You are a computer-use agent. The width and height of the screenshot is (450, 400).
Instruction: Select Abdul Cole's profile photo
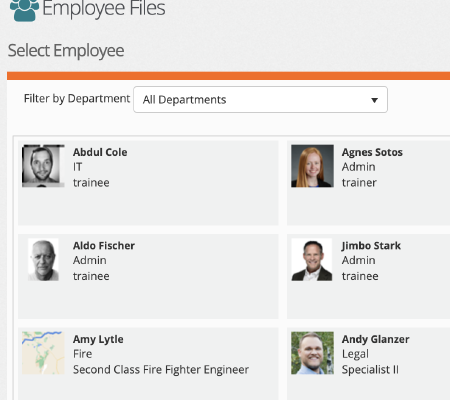tap(43, 166)
